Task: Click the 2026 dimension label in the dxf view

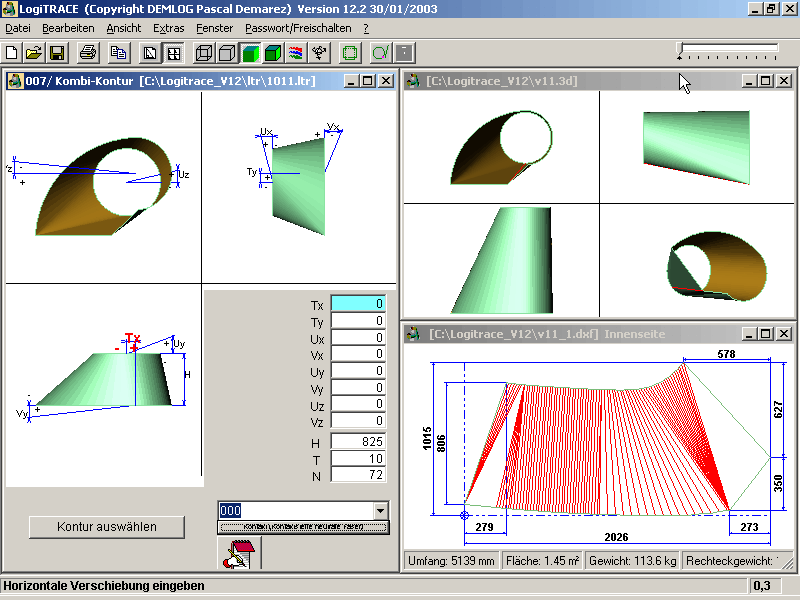Action: 616,537
